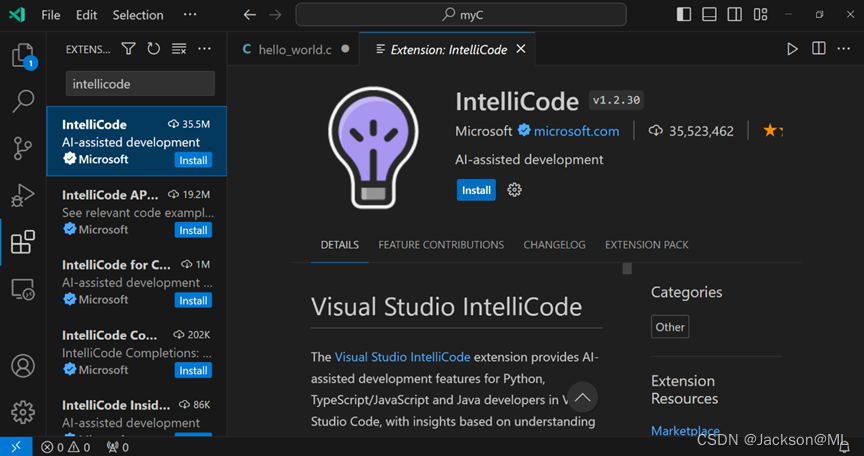The image size is (864, 456).
Task: Filter extensions using the funnel icon
Action: point(128,49)
